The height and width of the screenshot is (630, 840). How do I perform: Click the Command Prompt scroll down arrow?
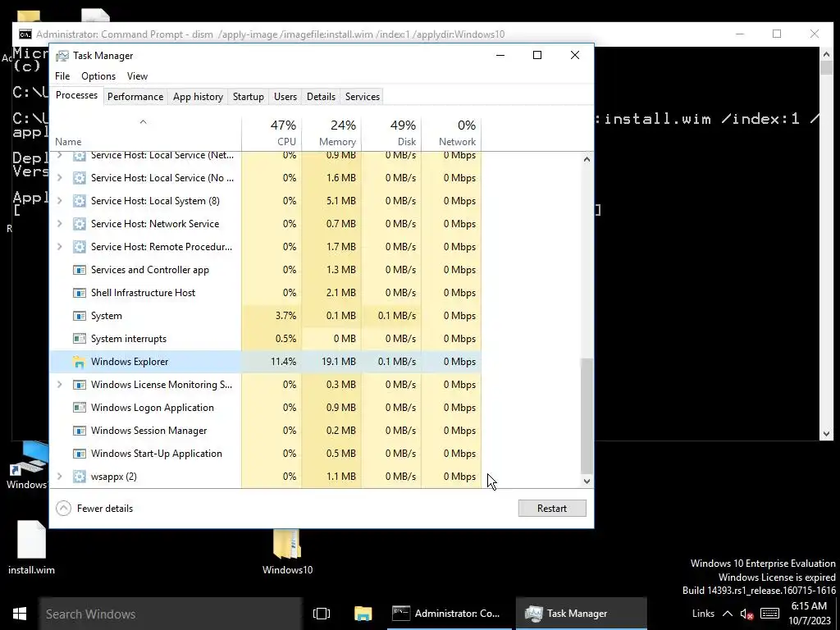point(826,434)
